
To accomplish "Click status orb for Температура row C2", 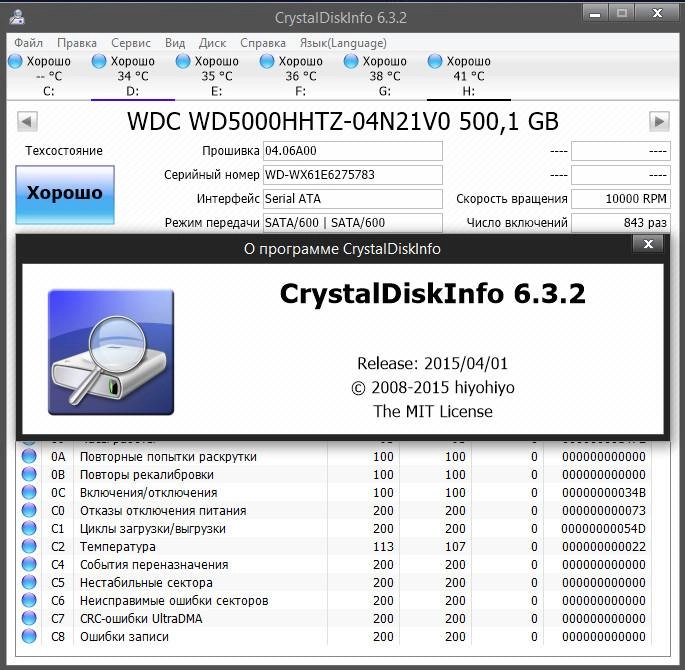I will pos(29,546).
